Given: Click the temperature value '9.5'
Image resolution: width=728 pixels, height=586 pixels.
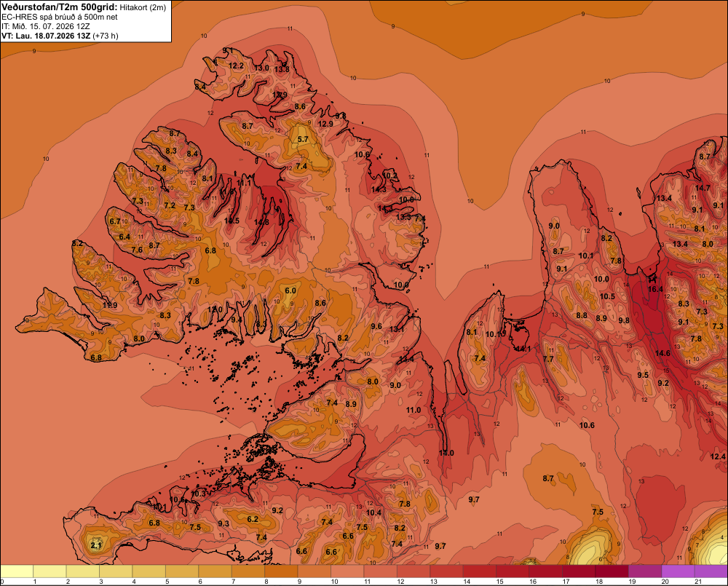Looking at the screenshot, I should pos(643,375).
